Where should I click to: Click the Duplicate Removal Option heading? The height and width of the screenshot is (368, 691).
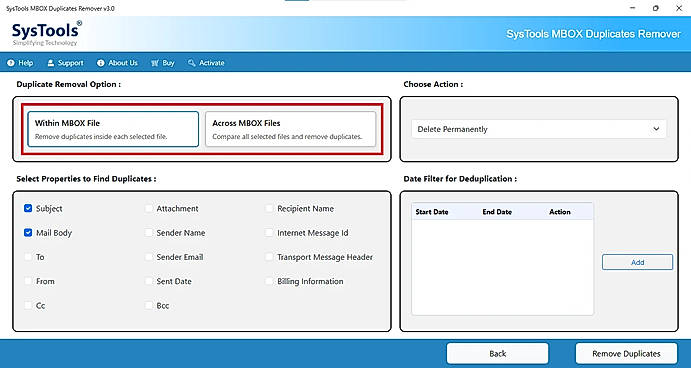(x=68, y=84)
